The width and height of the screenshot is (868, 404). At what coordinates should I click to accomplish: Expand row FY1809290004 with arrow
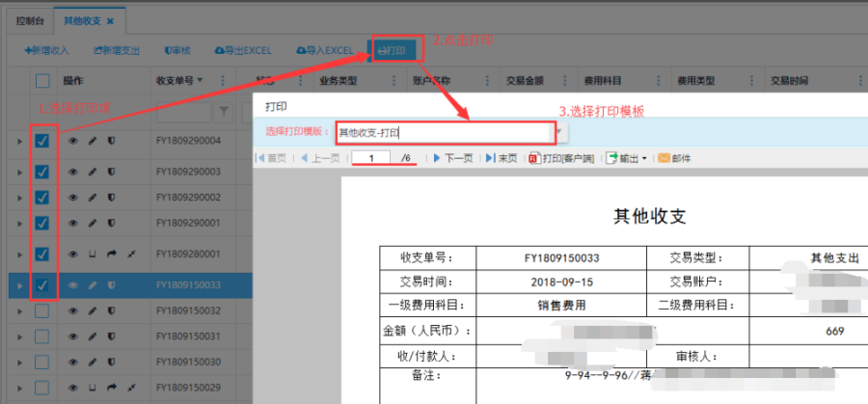tap(18, 142)
